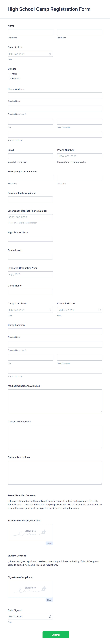
Task: Select the Male gender option
Action: coord(9,74)
